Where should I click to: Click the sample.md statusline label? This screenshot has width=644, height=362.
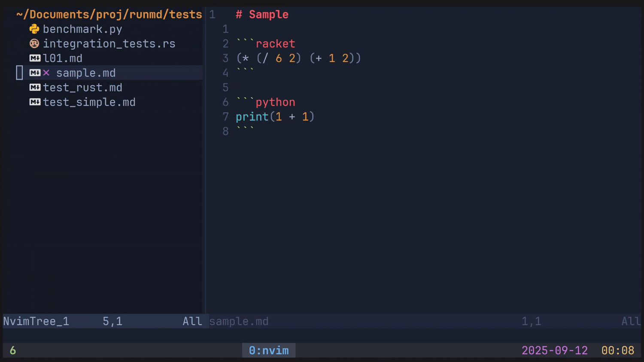pos(239,321)
